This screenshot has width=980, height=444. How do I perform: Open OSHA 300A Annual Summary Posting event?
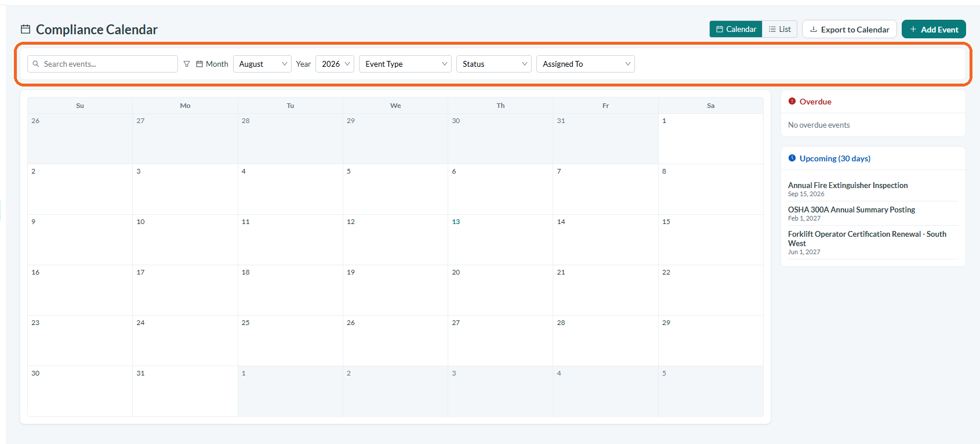pyautogui.click(x=851, y=210)
